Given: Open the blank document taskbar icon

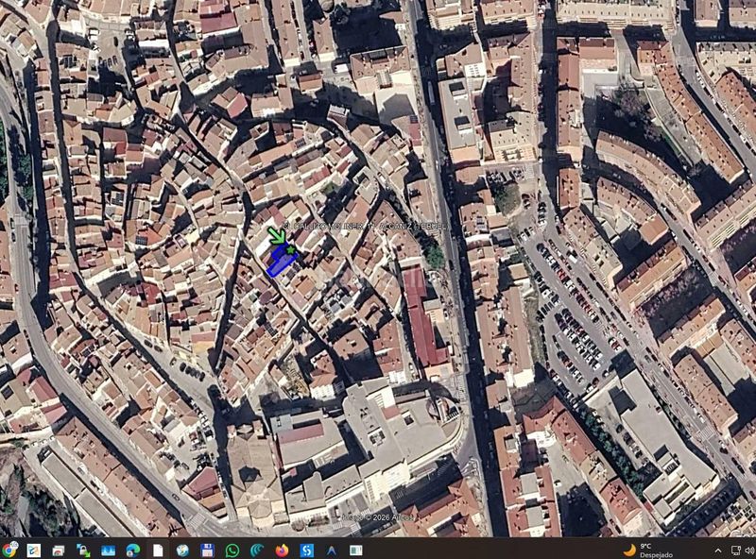Looking at the screenshot, I should (158, 551).
